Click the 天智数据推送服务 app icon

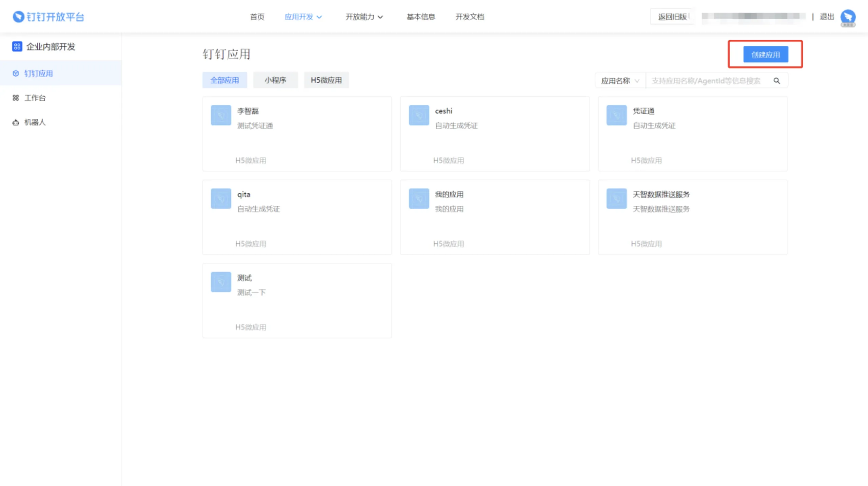[616, 199]
